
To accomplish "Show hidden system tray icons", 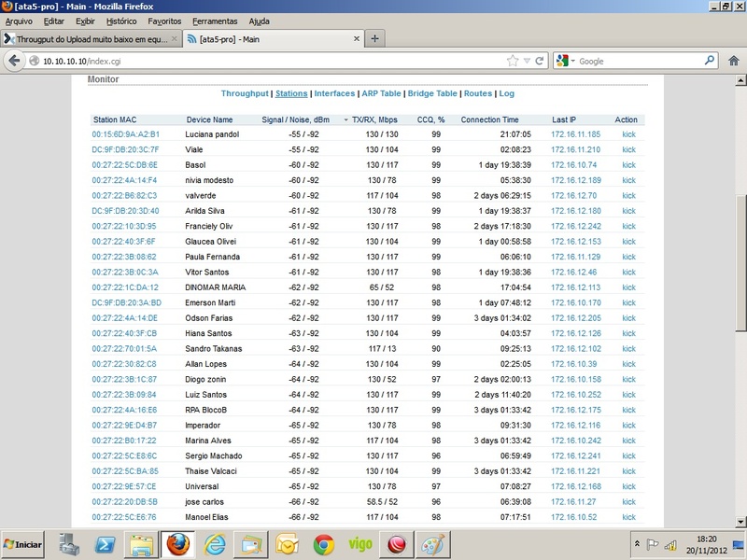I will click(636, 543).
